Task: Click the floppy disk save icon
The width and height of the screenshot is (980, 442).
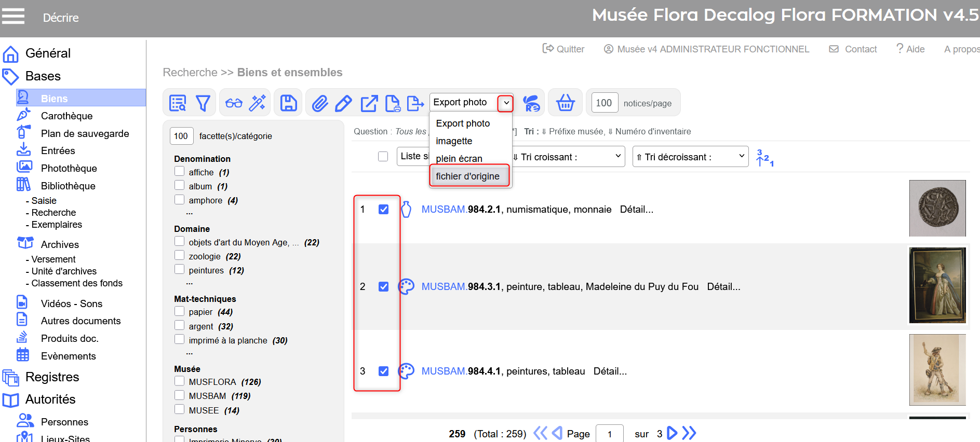Action: click(288, 103)
